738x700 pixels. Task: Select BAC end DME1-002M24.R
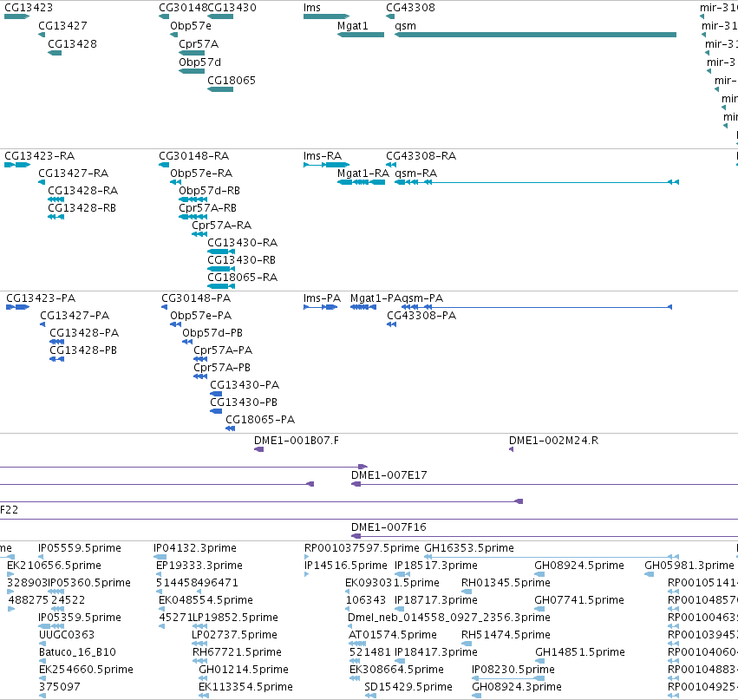click(553, 442)
